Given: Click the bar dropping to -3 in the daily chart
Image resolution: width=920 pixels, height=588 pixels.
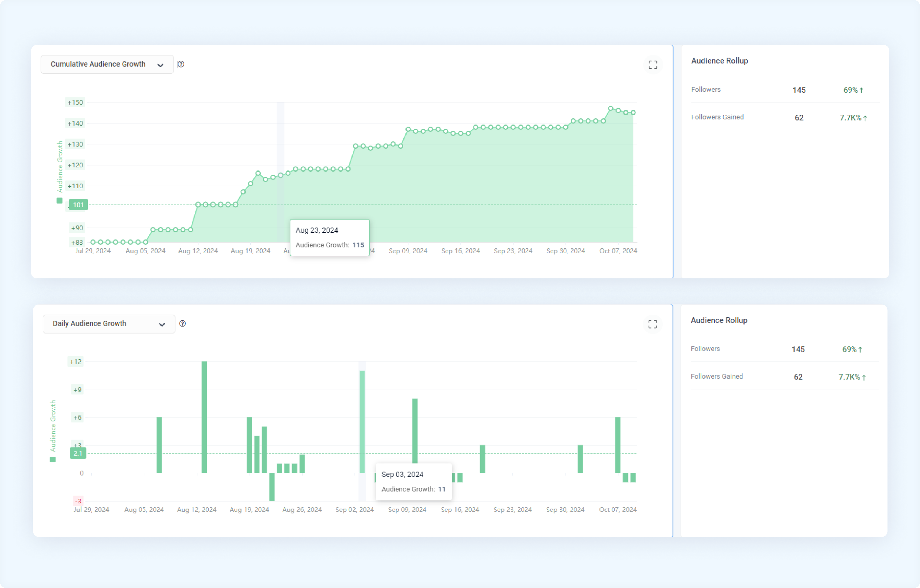Looking at the screenshot, I should tap(272, 487).
